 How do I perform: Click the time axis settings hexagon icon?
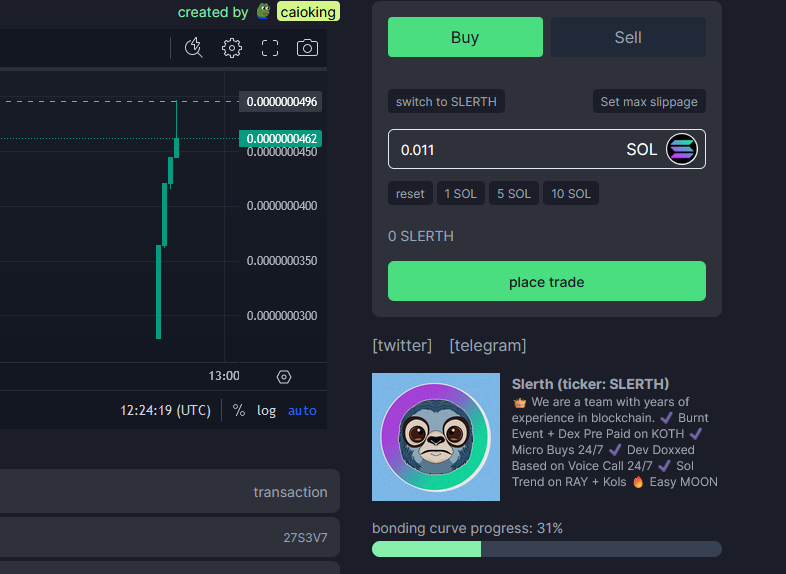coord(284,376)
